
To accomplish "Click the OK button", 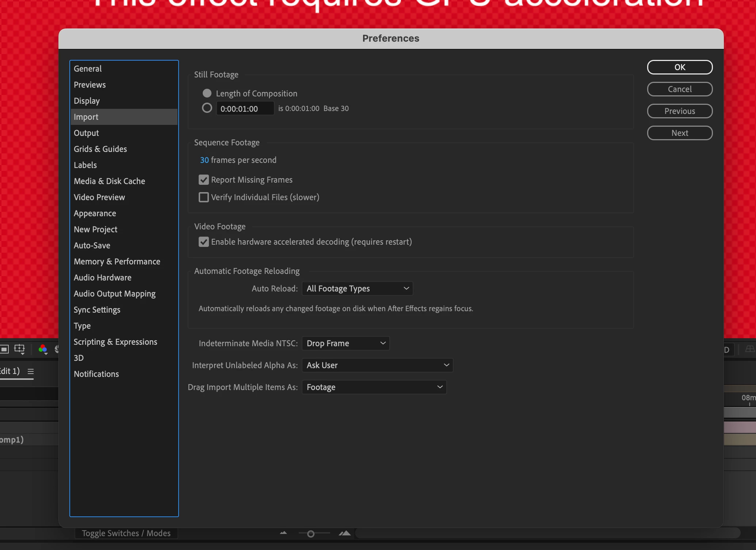I will [679, 67].
